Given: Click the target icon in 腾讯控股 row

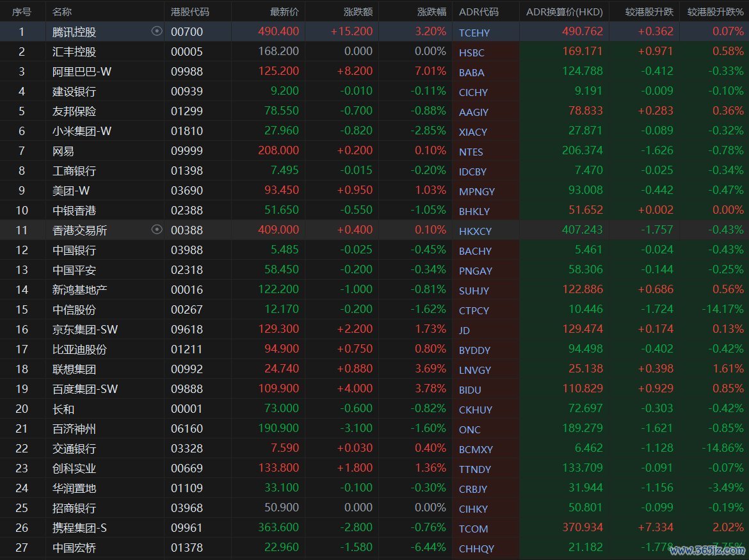Looking at the screenshot, I should (x=157, y=31).
